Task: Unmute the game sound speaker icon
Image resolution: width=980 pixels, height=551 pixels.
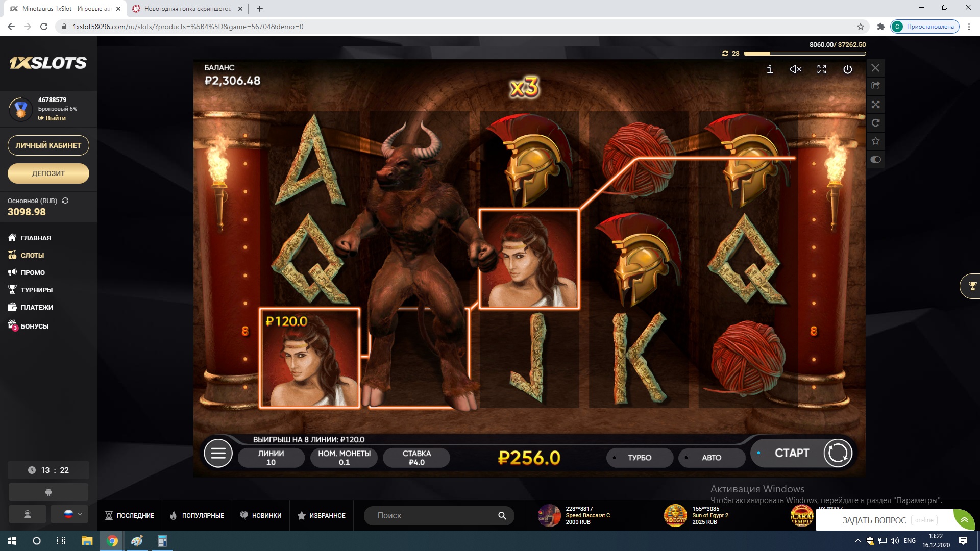Action: 795,69
